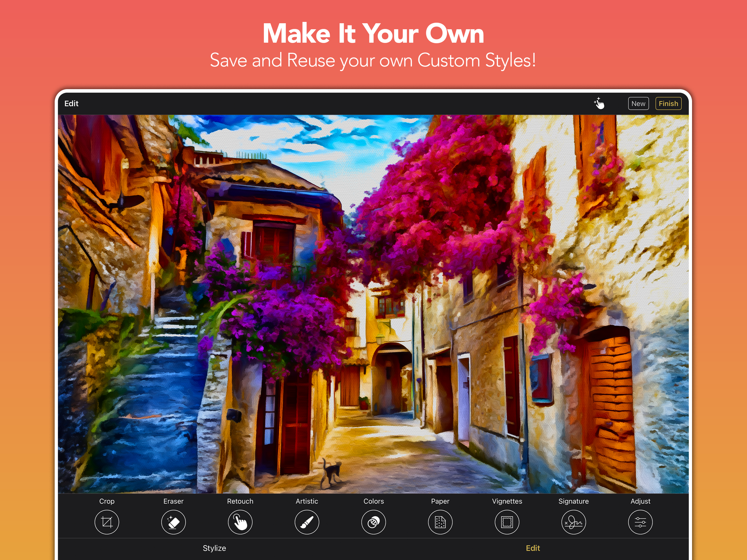This screenshot has width=747, height=560.
Task: Open the Paper texture tool
Action: click(x=440, y=522)
